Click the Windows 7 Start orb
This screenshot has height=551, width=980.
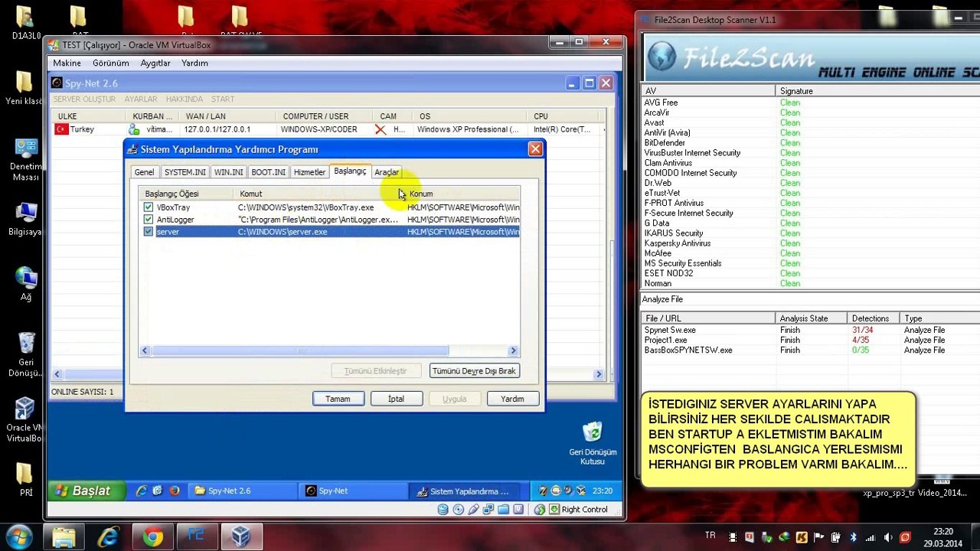pyautogui.click(x=18, y=536)
